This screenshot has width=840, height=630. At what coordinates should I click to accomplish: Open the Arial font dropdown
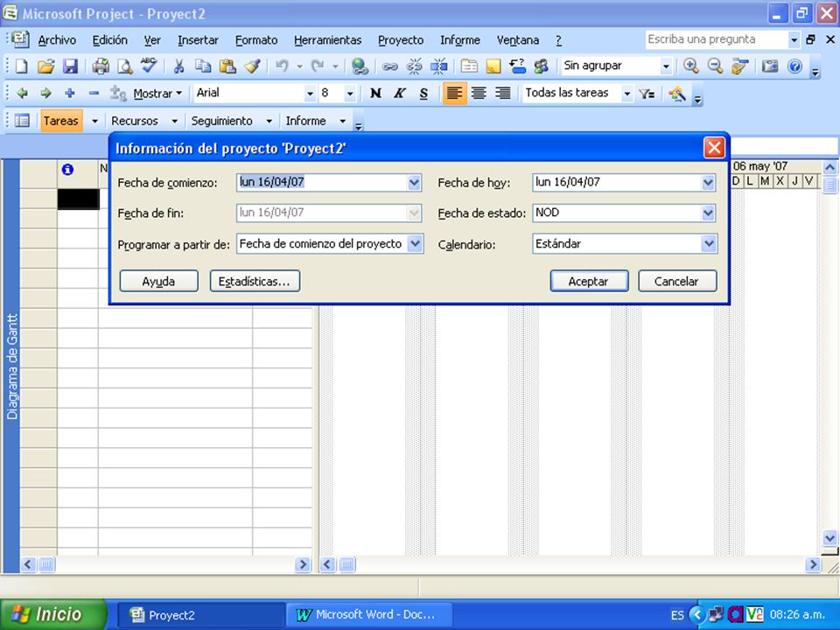pyautogui.click(x=310, y=94)
